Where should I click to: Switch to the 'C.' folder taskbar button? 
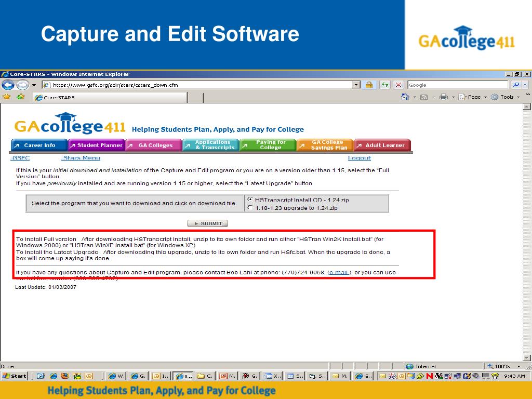point(205,376)
